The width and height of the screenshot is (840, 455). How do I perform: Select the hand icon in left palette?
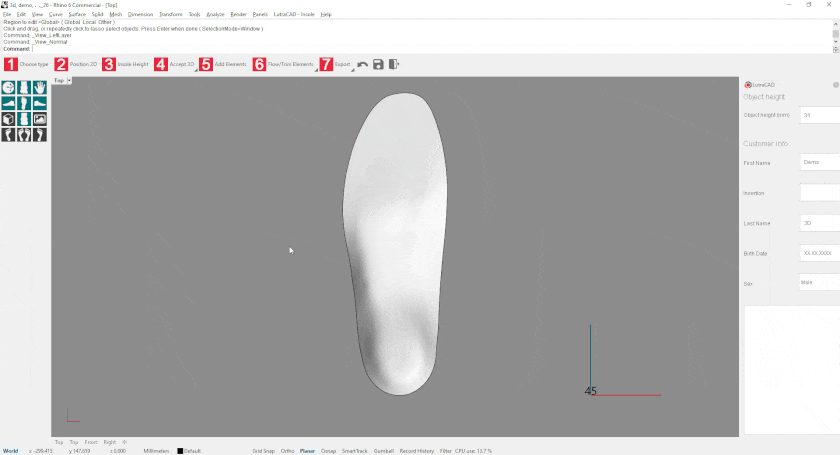pos(40,88)
